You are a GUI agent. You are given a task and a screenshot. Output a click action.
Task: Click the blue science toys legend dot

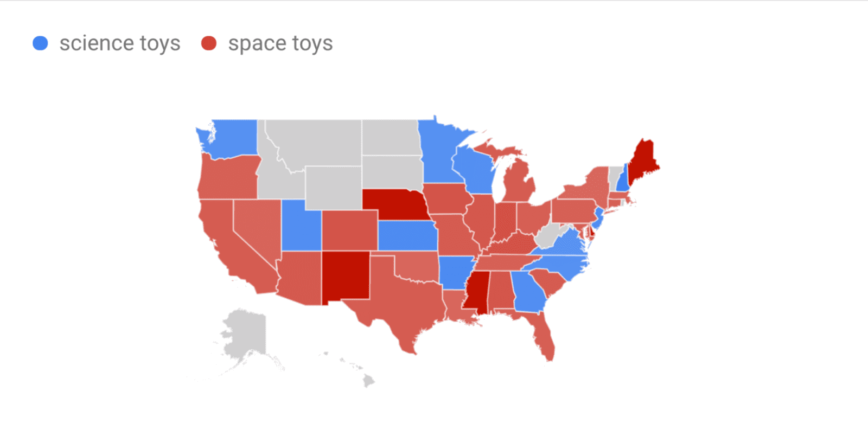(x=40, y=43)
